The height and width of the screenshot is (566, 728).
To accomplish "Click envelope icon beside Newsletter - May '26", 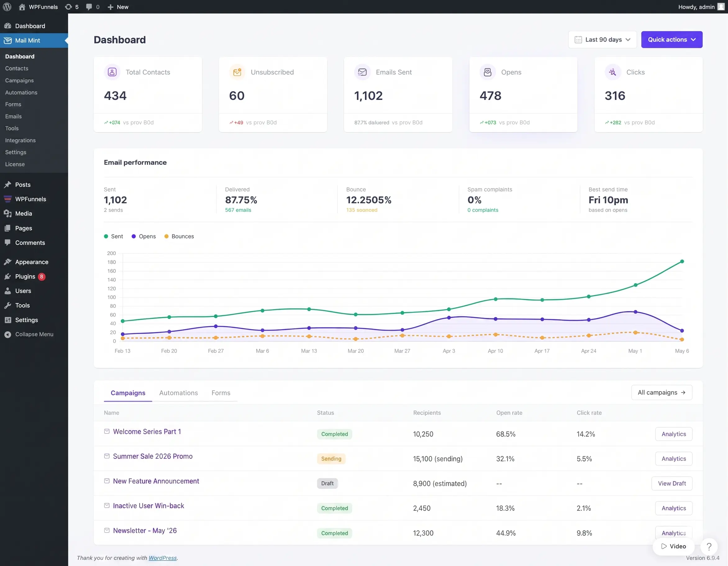I will point(107,530).
